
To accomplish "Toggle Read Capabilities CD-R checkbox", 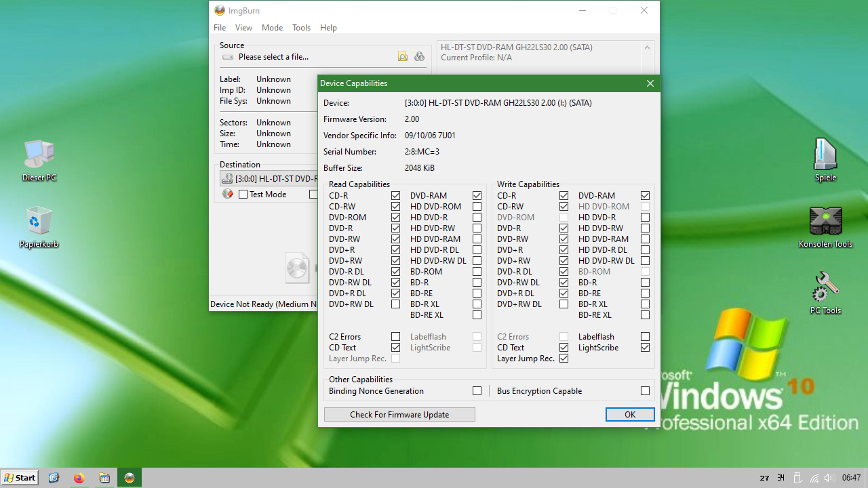I will (395, 196).
